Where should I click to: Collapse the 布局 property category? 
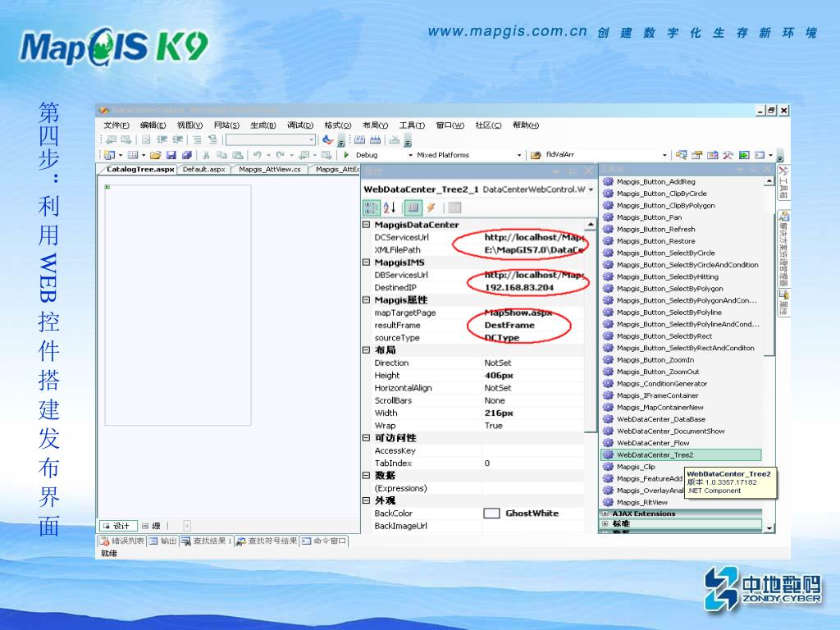(x=367, y=349)
